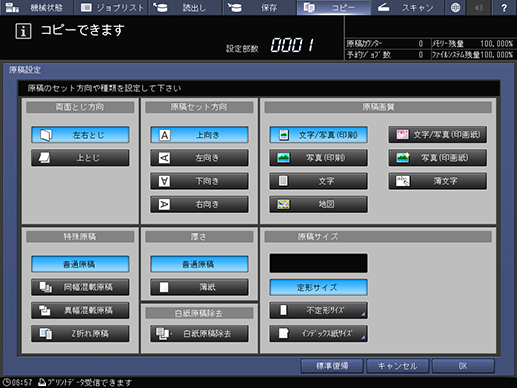Screen dimensions: 517x388
Task: Click the 異幅混載原稿 mixed pages icon
Action: pos(45,310)
